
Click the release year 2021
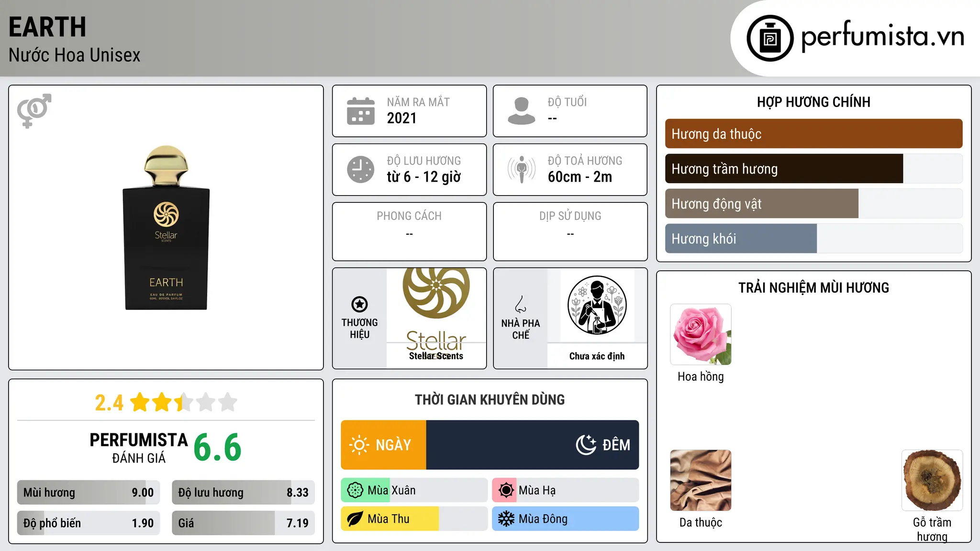pyautogui.click(x=402, y=118)
